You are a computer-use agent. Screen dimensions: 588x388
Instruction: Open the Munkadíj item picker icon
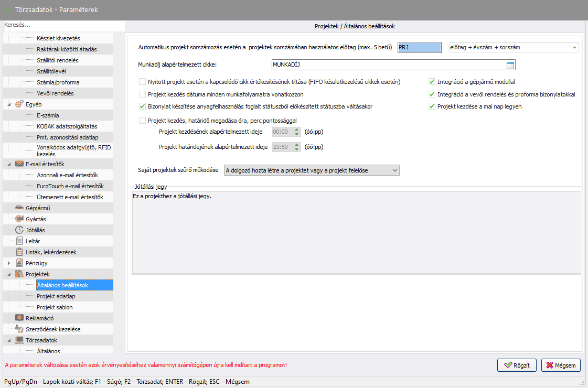tap(510, 65)
